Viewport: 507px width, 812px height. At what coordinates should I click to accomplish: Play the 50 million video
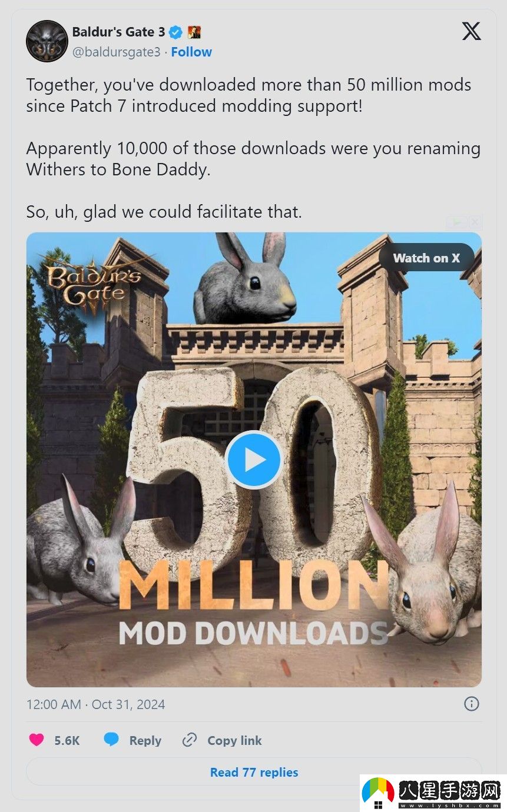(254, 460)
